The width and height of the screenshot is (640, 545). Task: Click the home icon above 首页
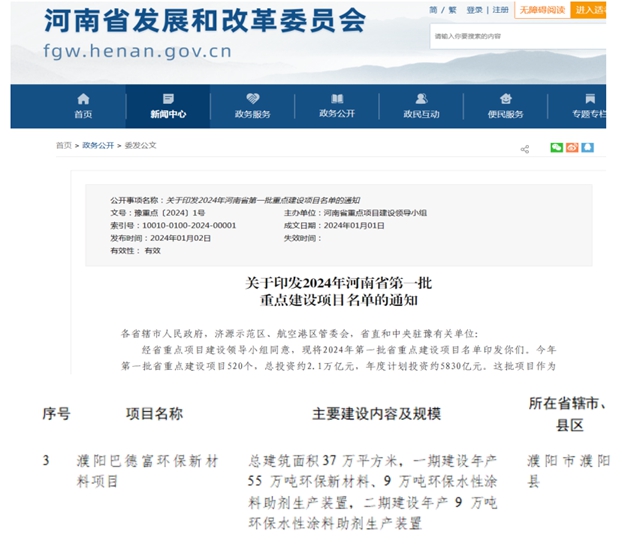click(83, 98)
